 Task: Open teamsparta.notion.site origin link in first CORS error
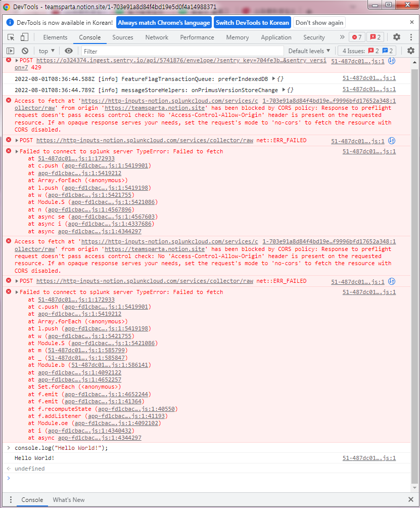[x=155, y=108]
